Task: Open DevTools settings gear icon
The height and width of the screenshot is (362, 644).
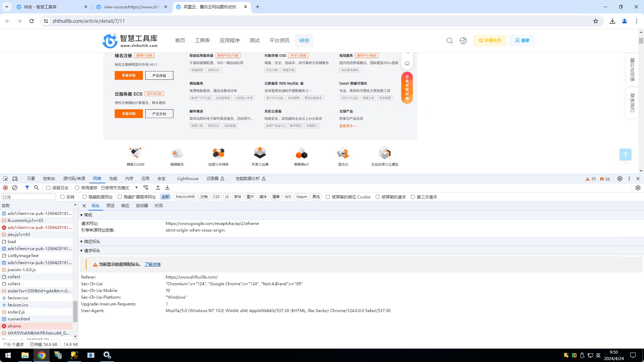Action: tap(620, 179)
